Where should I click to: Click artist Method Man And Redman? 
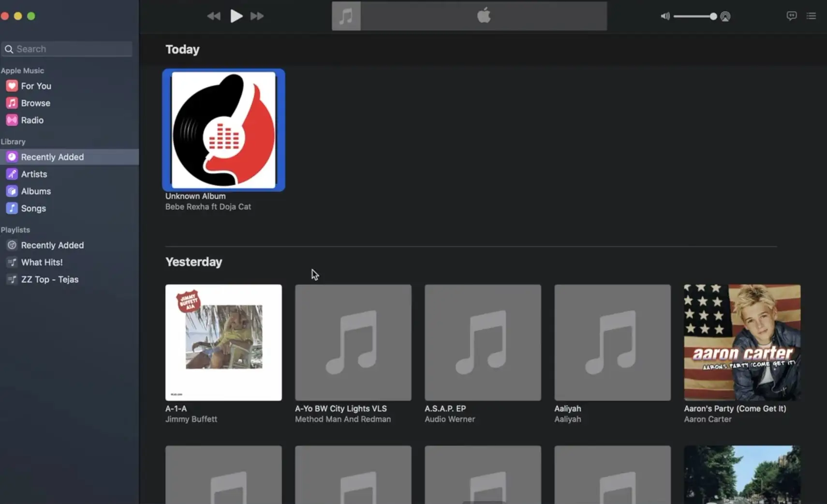click(x=343, y=419)
